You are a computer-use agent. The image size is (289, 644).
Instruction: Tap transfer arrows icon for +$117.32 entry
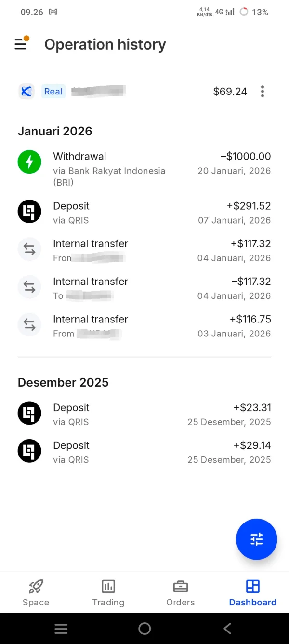pos(29,249)
